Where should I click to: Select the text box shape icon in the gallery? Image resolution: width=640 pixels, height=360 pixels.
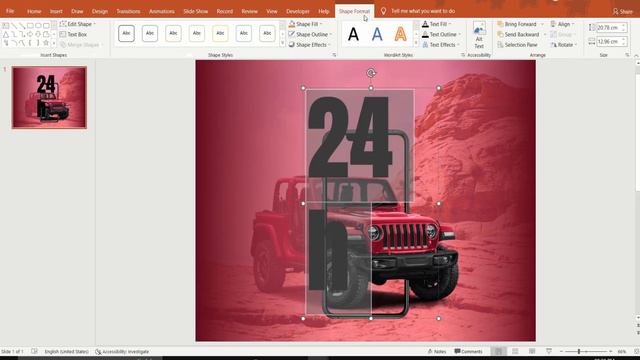(x=6, y=25)
